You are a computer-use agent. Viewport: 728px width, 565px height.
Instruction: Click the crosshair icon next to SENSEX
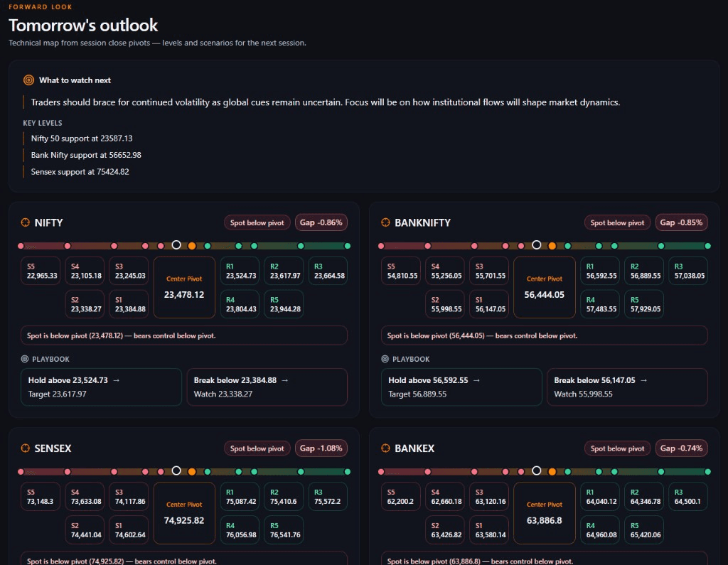point(25,448)
